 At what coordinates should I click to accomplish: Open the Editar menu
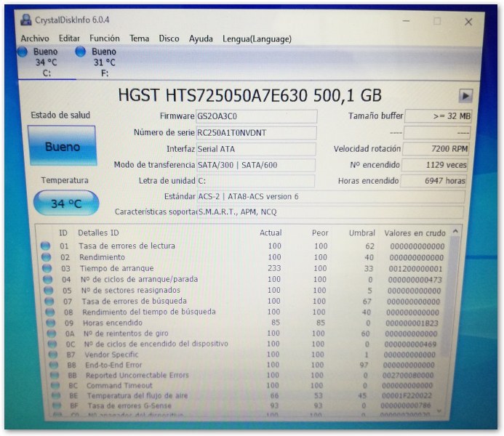click(x=69, y=39)
